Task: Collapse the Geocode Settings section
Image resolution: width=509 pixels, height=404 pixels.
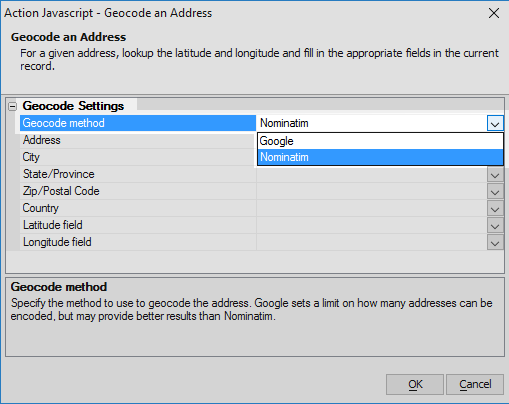Action: pos(13,106)
